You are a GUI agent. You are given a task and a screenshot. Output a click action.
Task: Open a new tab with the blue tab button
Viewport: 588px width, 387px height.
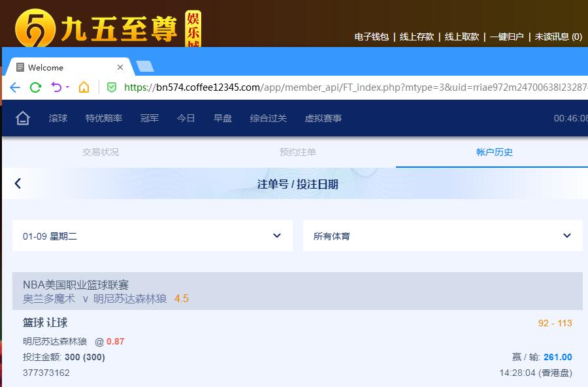coord(145,67)
